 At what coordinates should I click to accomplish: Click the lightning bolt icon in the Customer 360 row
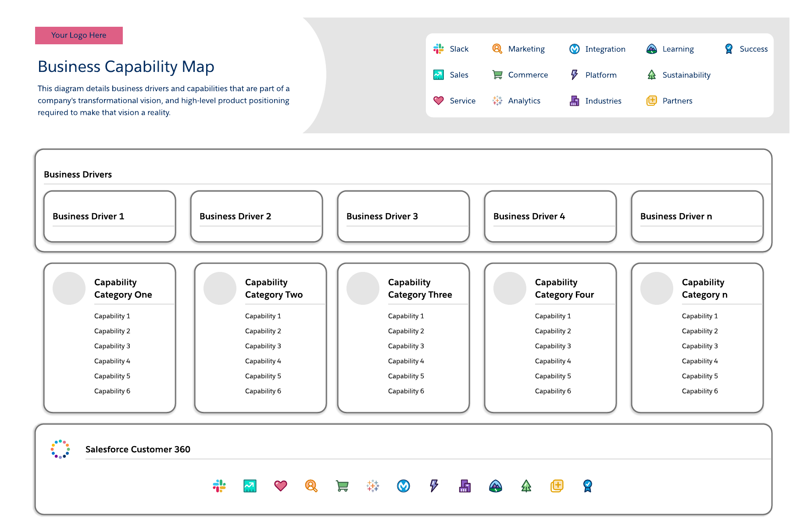point(434,486)
